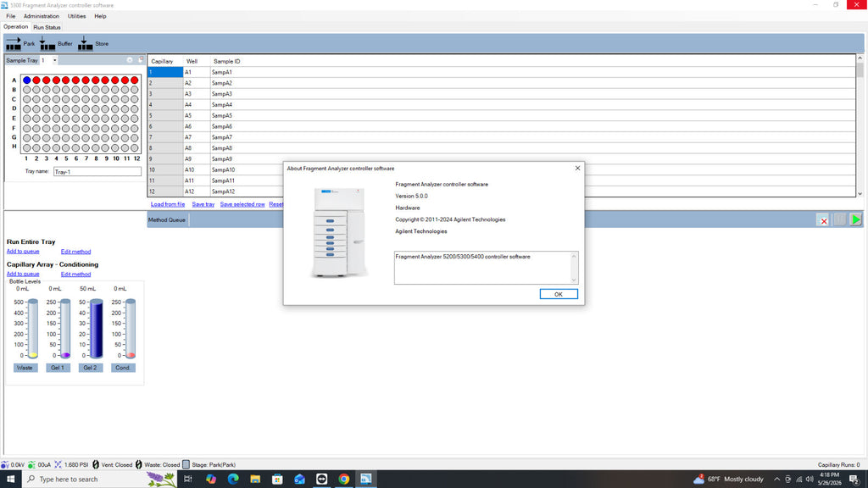Click the copy icon in Sample Tray header
This screenshot has width=868, height=488.
[x=141, y=60]
